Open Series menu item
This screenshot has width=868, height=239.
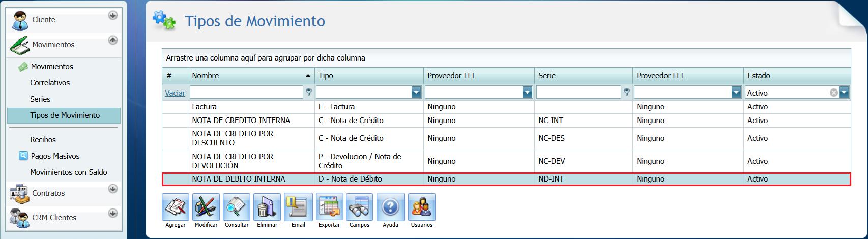pyautogui.click(x=40, y=99)
